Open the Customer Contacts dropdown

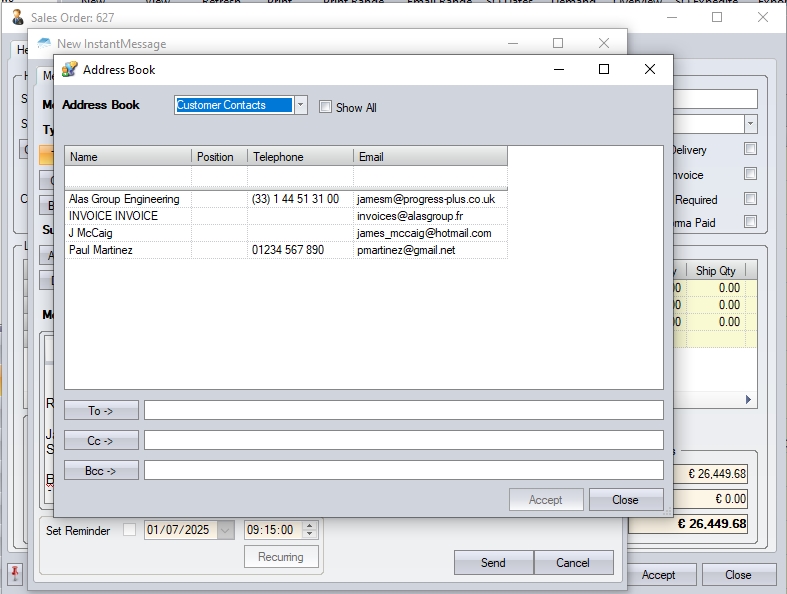(x=301, y=105)
